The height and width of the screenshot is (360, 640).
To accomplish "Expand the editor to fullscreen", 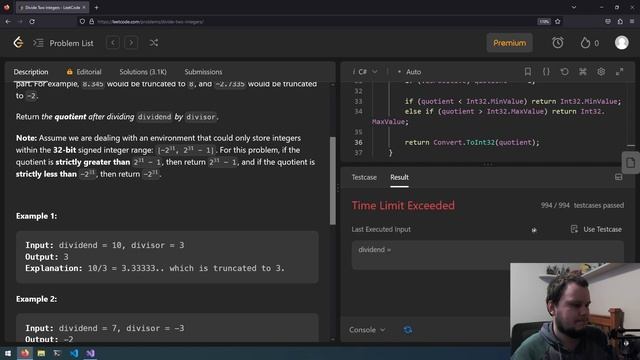I will point(620,72).
